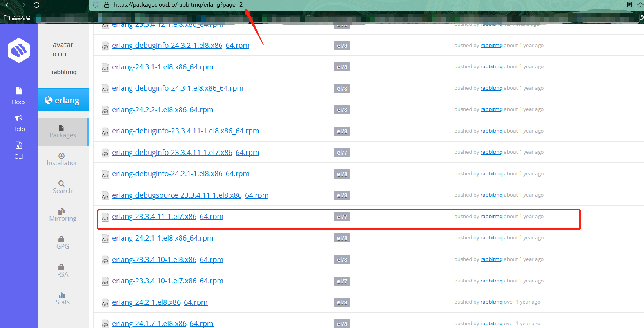Click rpm file icon for erlang-24.2.2-1.el8
644x328 pixels.
[x=105, y=110]
